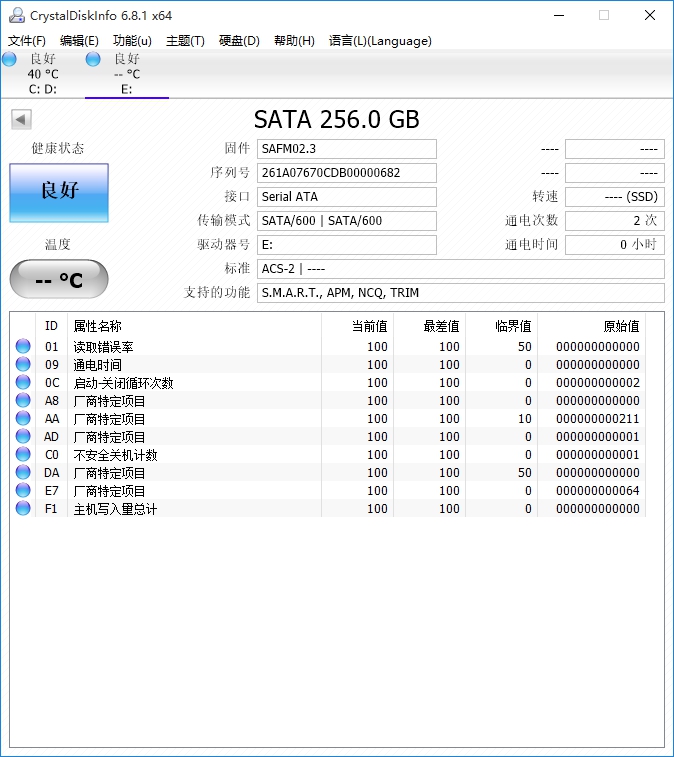Click status orb for 不安全关机计数 row

23,455
